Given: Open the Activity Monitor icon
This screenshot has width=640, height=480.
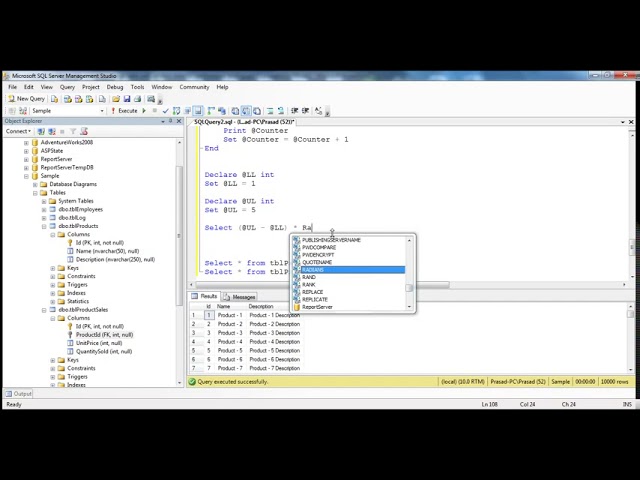Looking at the screenshot, I should 151,99.
